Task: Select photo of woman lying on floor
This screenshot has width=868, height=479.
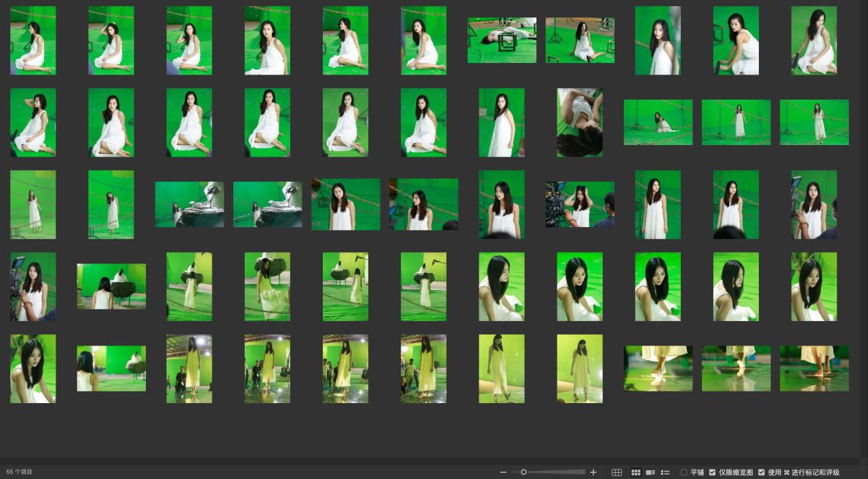Action: click(502, 40)
